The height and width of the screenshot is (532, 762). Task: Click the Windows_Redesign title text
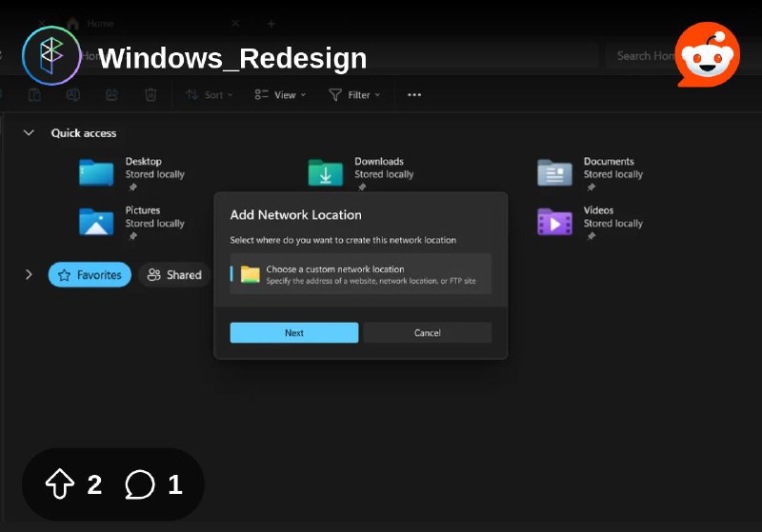[x=232, y=58]
